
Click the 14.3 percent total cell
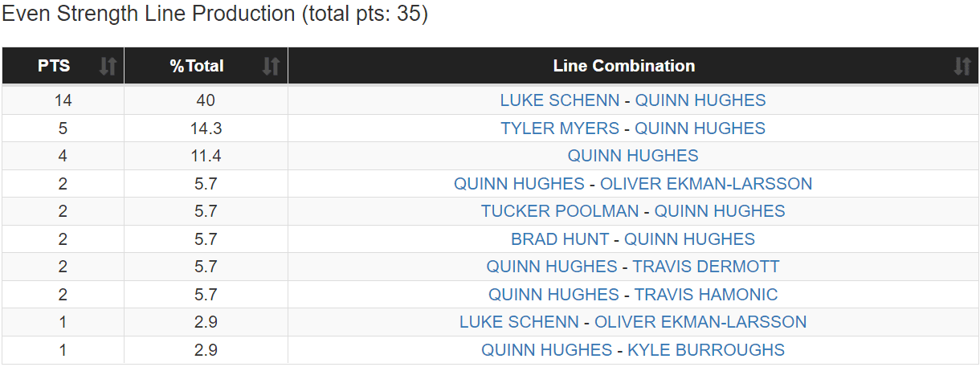tap(206, 128)
